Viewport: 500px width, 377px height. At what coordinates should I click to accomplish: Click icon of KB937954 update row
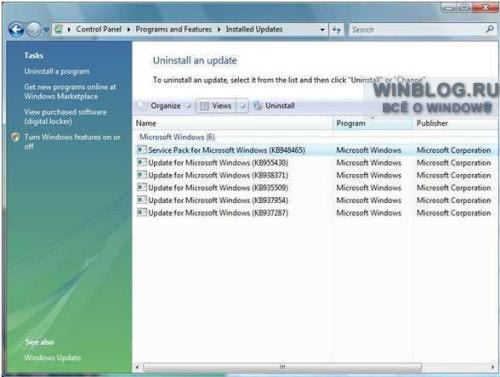click(x=142, y=200)
